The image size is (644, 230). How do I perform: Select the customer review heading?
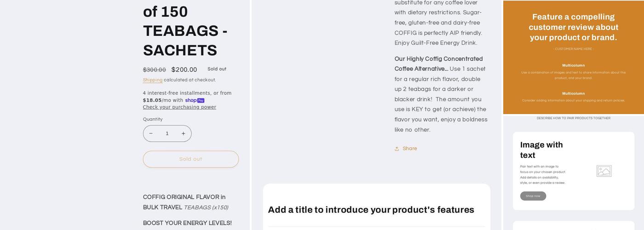[573, 27]
